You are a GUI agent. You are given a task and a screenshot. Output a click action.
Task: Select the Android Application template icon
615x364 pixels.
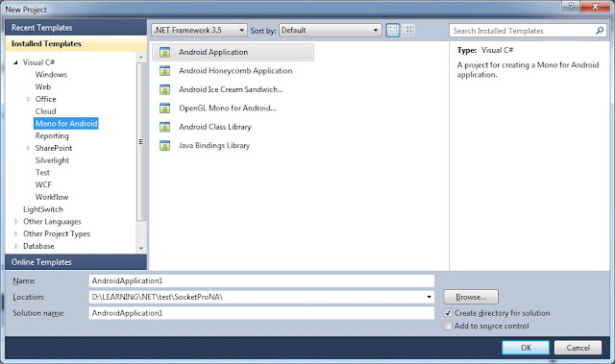pos(164,52)
